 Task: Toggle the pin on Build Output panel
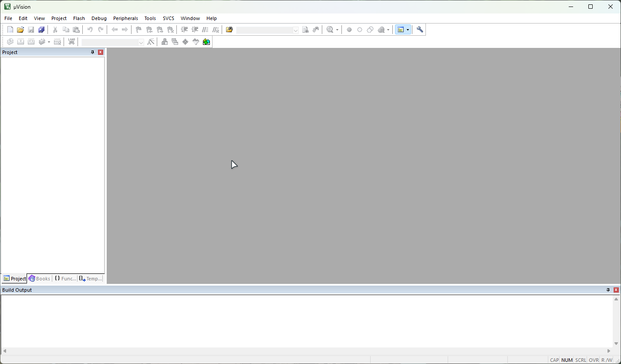coord(608,290)
